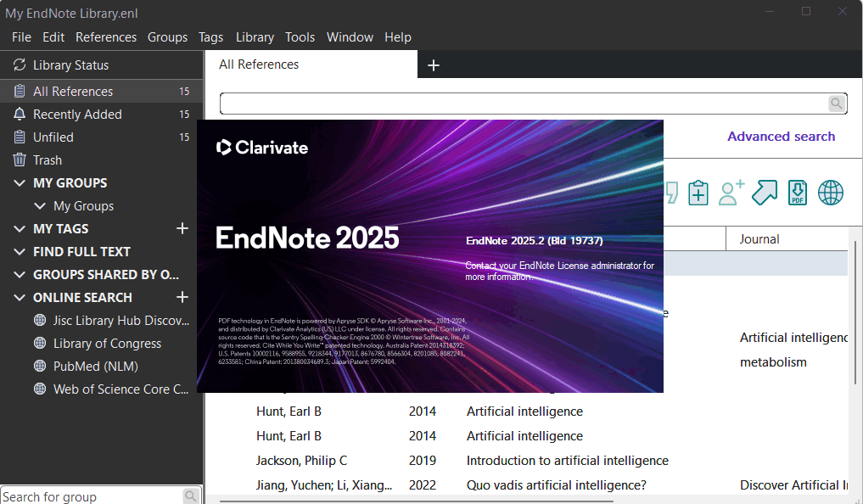Collapse GROUPS SHARED BY O... section
The width and height of the screenshot is (863, 504).
tap(20, 275)
